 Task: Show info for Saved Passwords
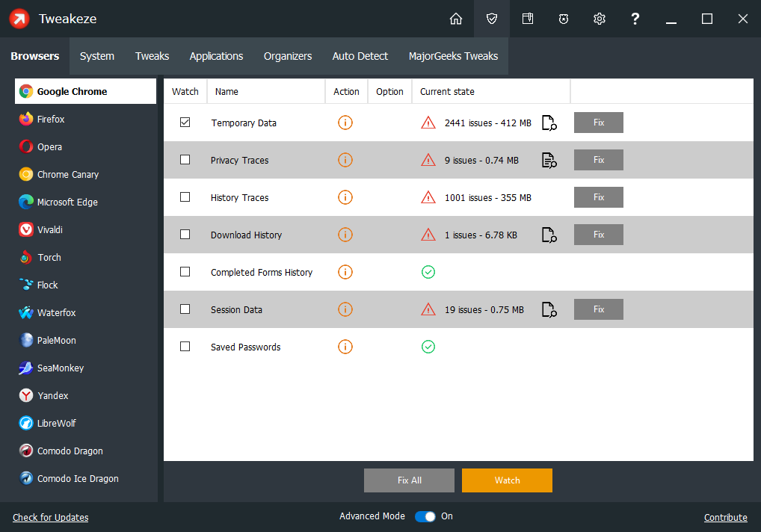coord(345,347)
